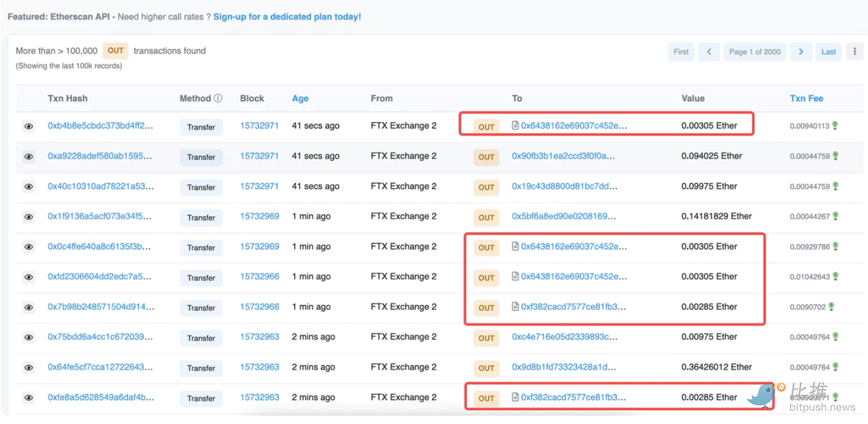This screenshot has height=424, width=868.
Task: Open address 0xf382cacd7577ce81fb3 in row 0x7b98b248571504d914
Action: click(574, 307)
